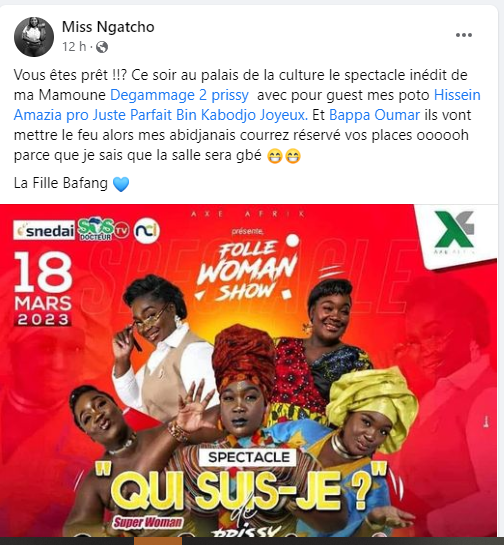Click the blue heart emoji after La Fille Bafang
Image resolution: width=504 pixels, height=545 pixels.
(121, 184)
